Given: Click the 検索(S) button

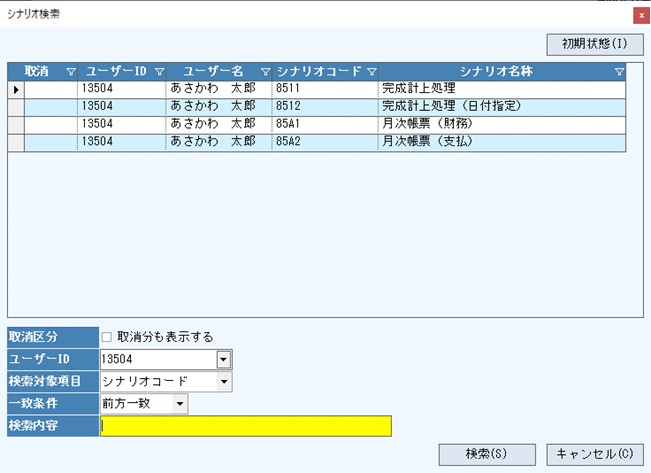Looking at the screenshot, I should click(486, 454).
